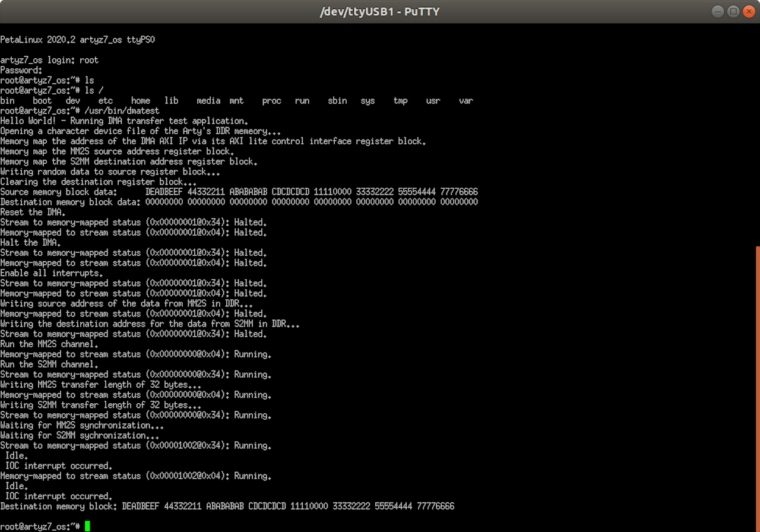The width and height of the screenshot is (760, 532).
Task: Maximize the PuTTY terminal window
Action: [x=733, y=11]
